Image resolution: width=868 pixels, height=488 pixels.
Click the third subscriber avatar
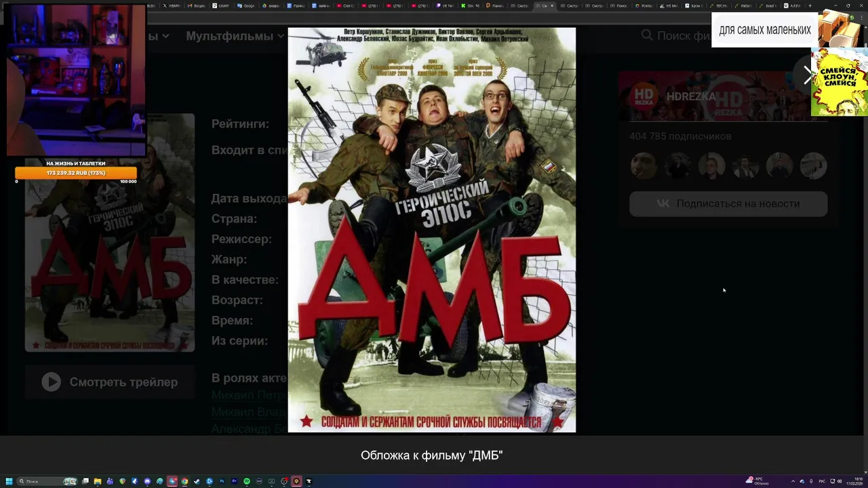point(711,165)
